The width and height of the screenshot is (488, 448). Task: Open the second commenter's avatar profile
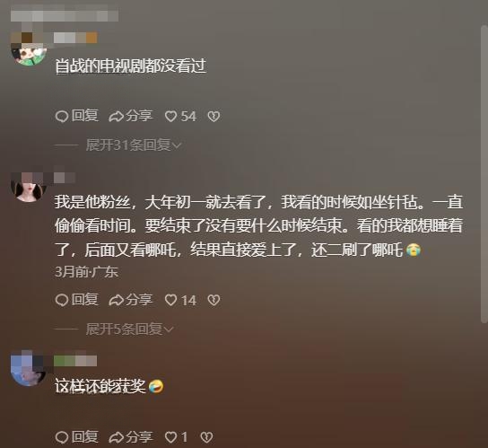click(29, 186)
